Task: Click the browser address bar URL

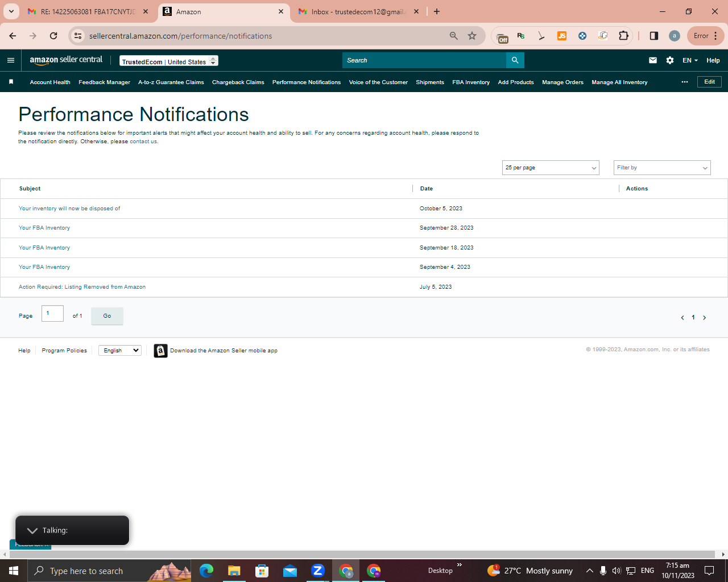Action: click(x=181, y=36)
